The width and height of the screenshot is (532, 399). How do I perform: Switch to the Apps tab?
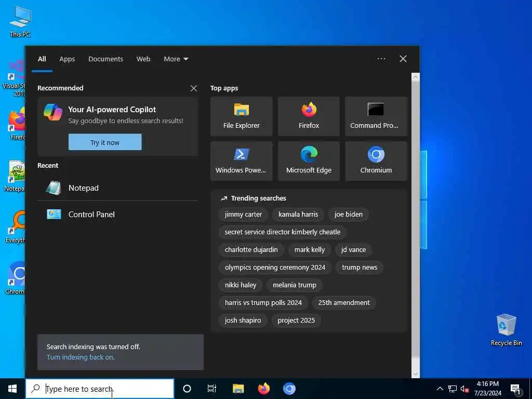click(67, 59)
